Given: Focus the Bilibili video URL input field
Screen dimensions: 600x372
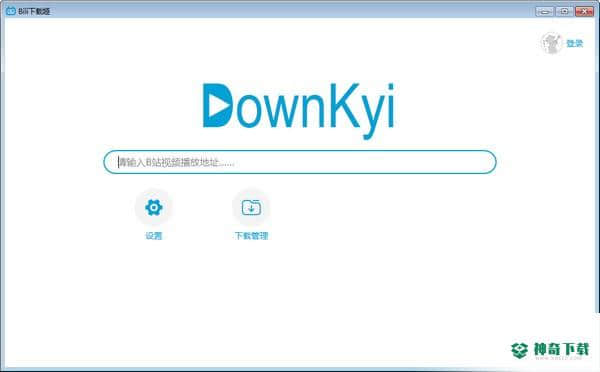Looking at the screenshot, I should 300,162.
